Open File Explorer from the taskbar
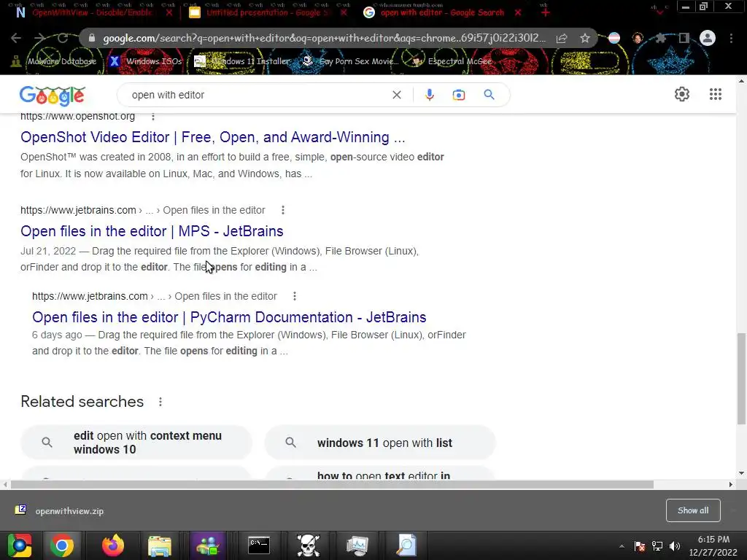Viewport: 747px width, 560px height. [x=160, y=545]
